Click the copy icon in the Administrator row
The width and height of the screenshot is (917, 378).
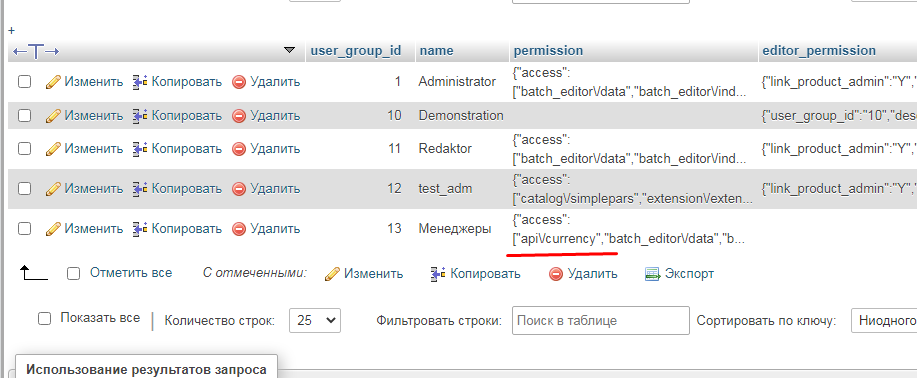[x=140, y=82]
